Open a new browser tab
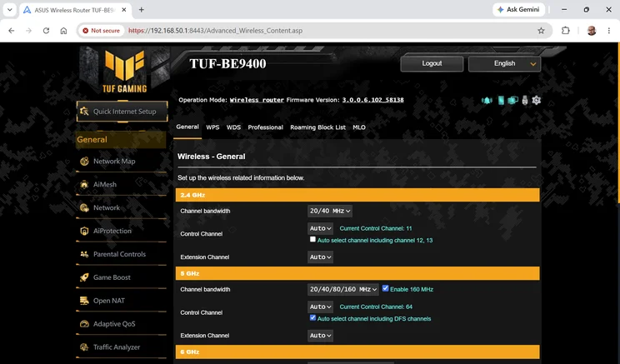Viewport: 620px width, 364px height. pos(141,10)
